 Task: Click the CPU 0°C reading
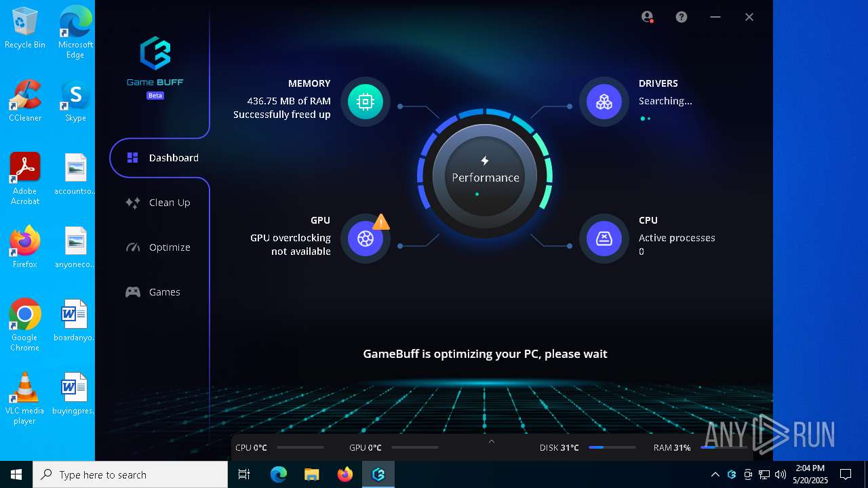coord(251,448)
